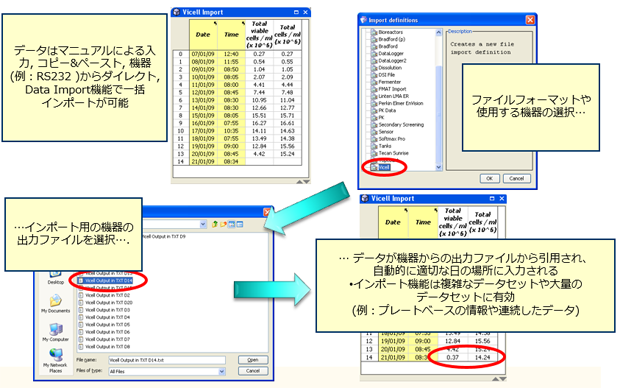Image resolution: width=620 pixels, height=388 pixels.
Task: Click the Date column header in top table
Action: pyautogui.click(x=203, y=34)
